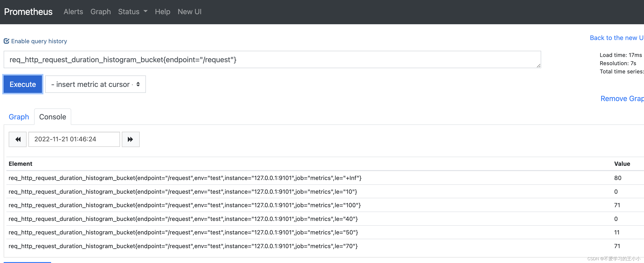Click value 0 in the le="10" row
Screen dimensions: 644x263
pos(616,192)
